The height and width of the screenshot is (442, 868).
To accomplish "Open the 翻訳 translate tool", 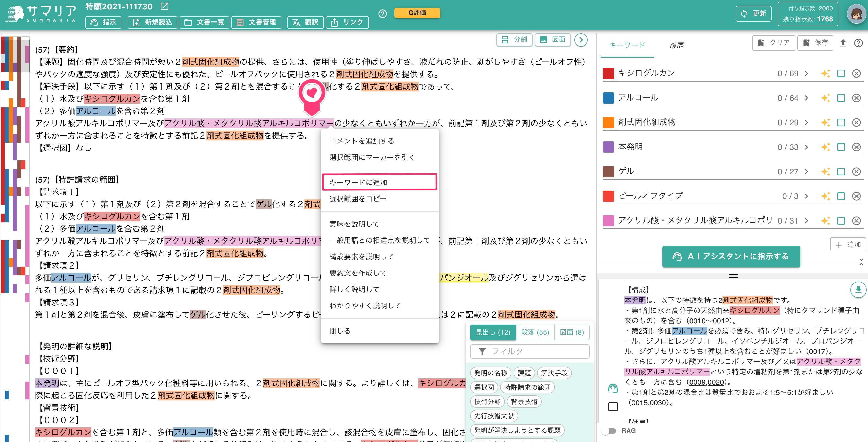I will (x=305, y=23).
